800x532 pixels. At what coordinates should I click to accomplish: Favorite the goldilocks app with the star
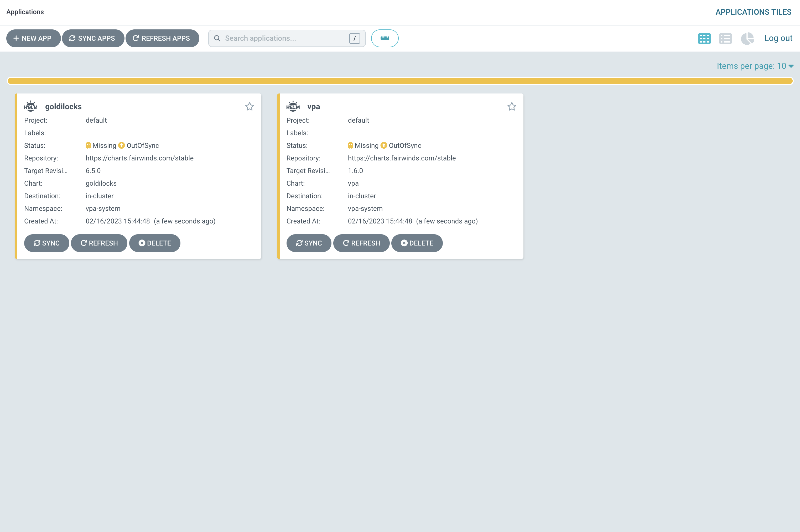coord(249,107)
